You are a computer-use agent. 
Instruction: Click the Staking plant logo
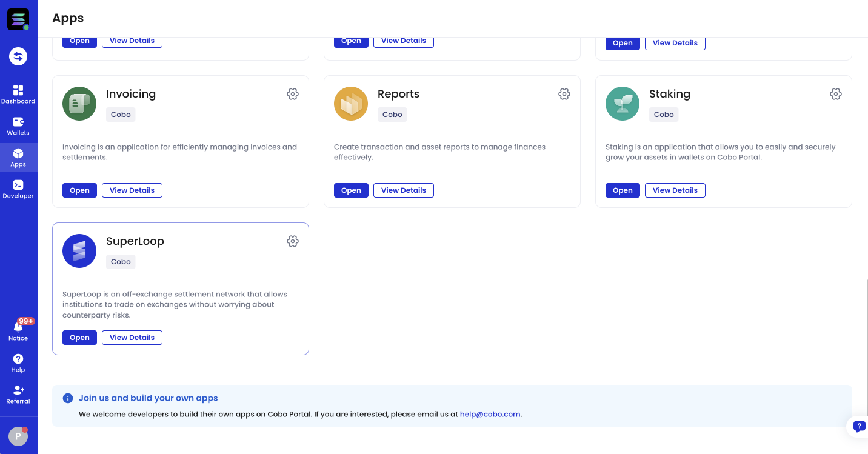pyautogui.click(x=623, y=104)
